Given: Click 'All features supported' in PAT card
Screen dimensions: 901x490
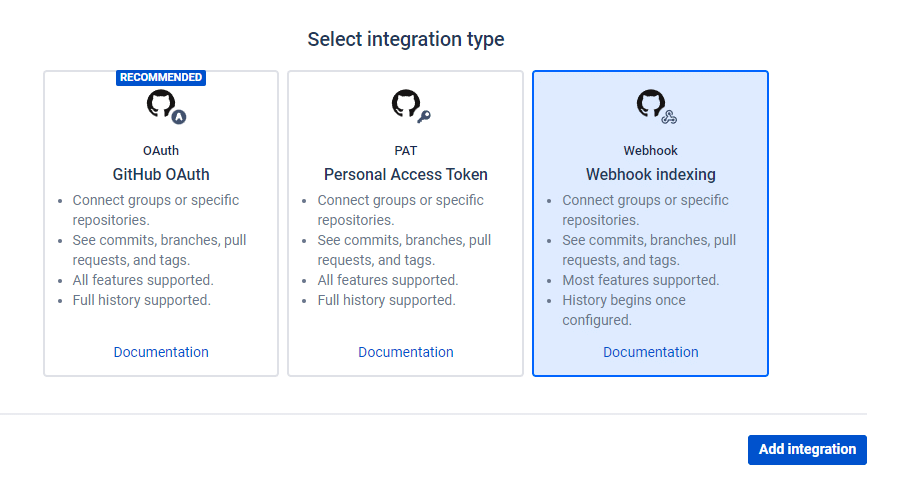Looking at the screenshot, I should (x=388, y=280).
